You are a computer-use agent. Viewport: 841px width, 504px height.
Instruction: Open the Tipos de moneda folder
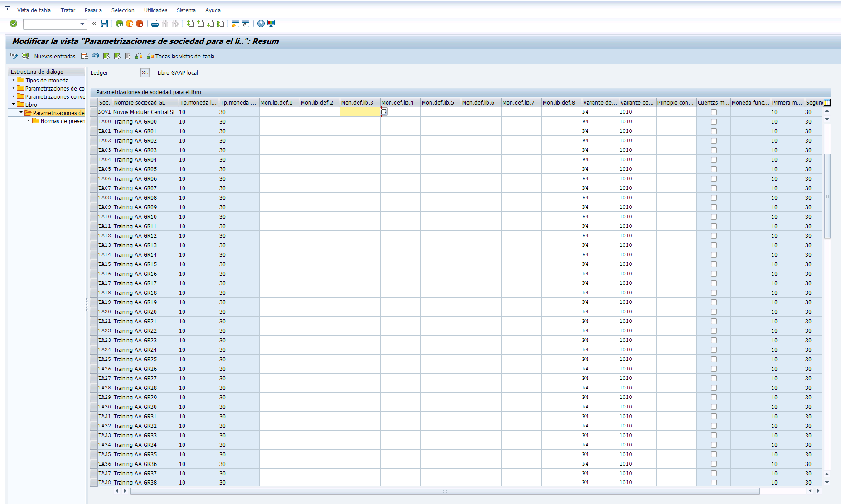point(43,80)
